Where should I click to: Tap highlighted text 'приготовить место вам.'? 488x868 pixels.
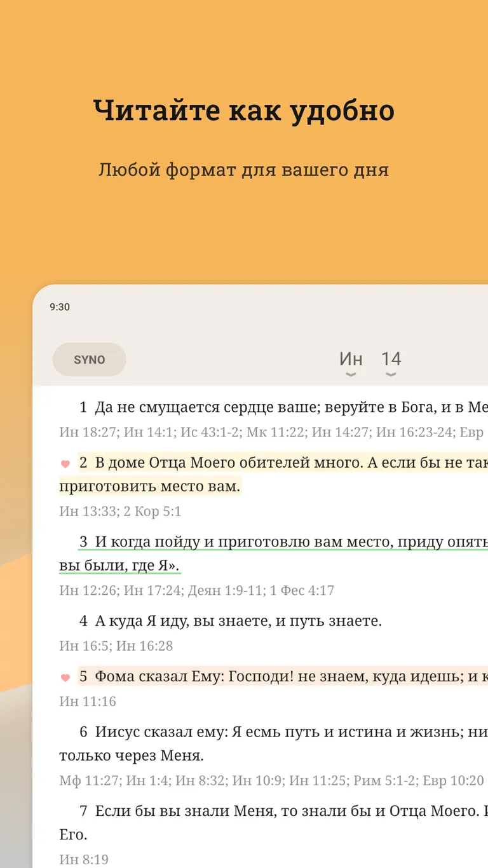tap(151, 487)
